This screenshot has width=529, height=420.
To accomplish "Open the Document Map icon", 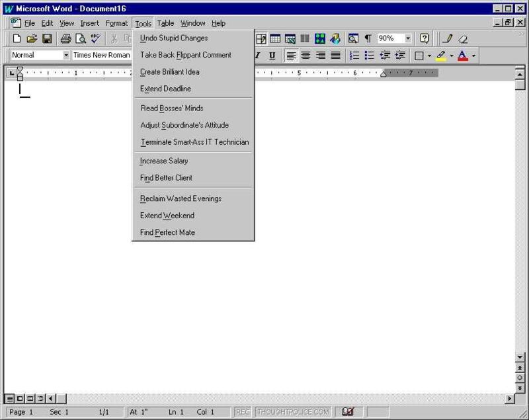I will coord(353,39).
